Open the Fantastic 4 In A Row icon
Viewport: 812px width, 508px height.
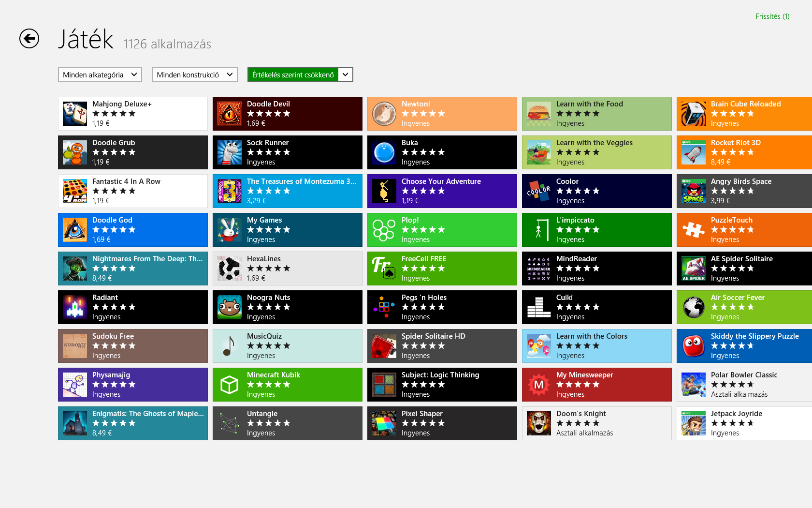(75, 191)
